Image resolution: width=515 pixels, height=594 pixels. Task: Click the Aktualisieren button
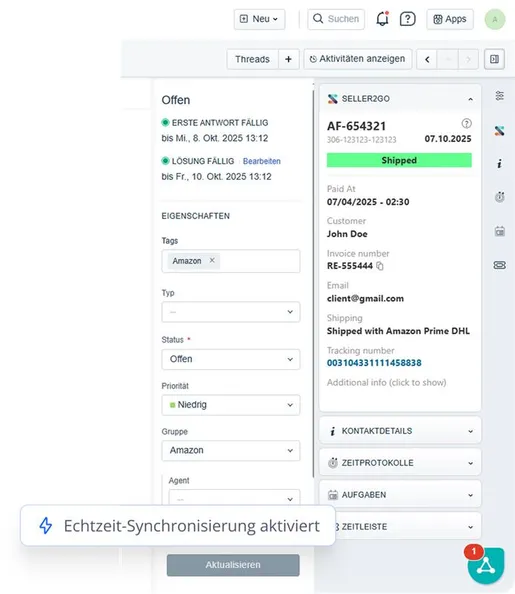233,565
